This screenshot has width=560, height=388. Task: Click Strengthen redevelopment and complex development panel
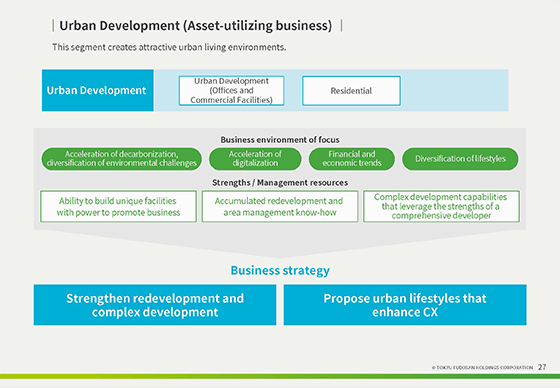(155, 305)
